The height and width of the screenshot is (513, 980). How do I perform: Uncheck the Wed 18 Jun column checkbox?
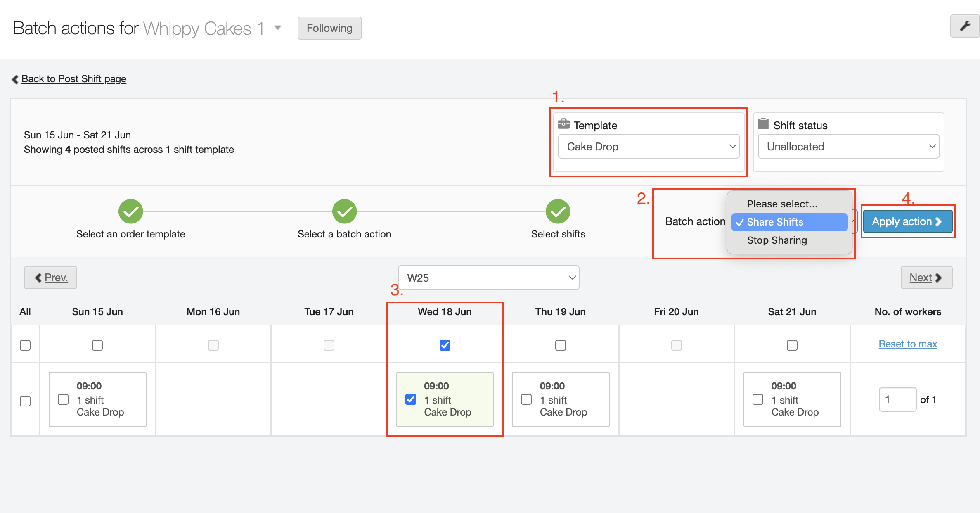445,345
